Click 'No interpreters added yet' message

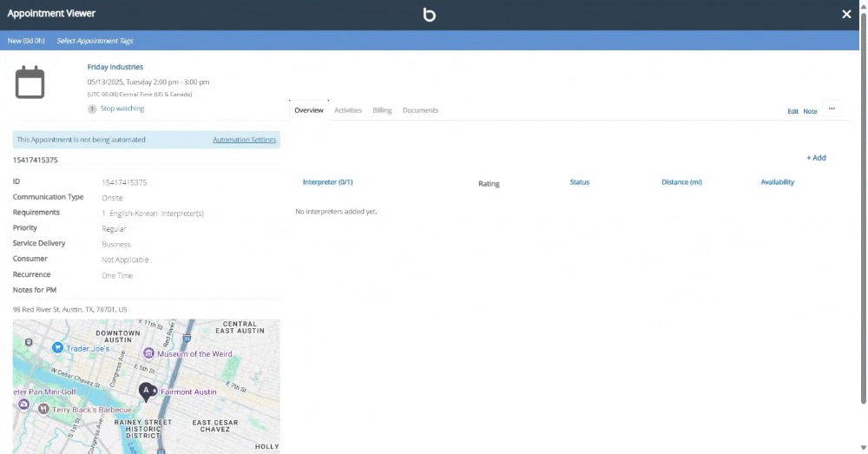tap(336, 212)
